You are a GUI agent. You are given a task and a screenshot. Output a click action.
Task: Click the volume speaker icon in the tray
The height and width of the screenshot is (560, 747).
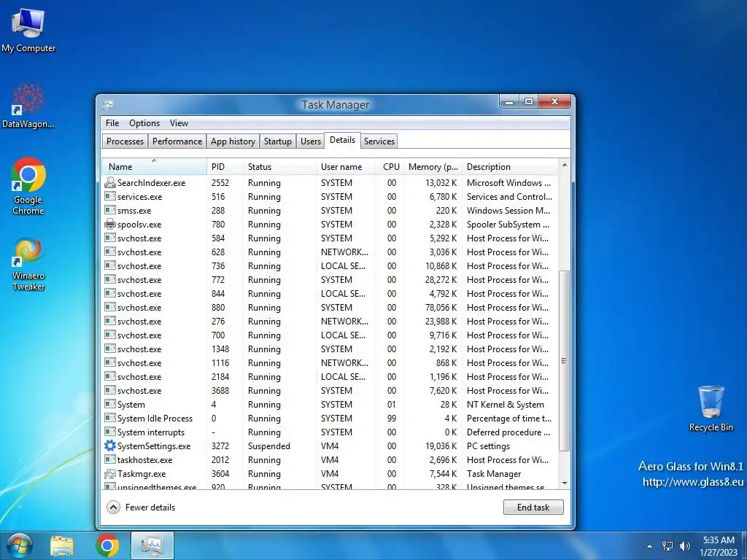click(685, 545)
